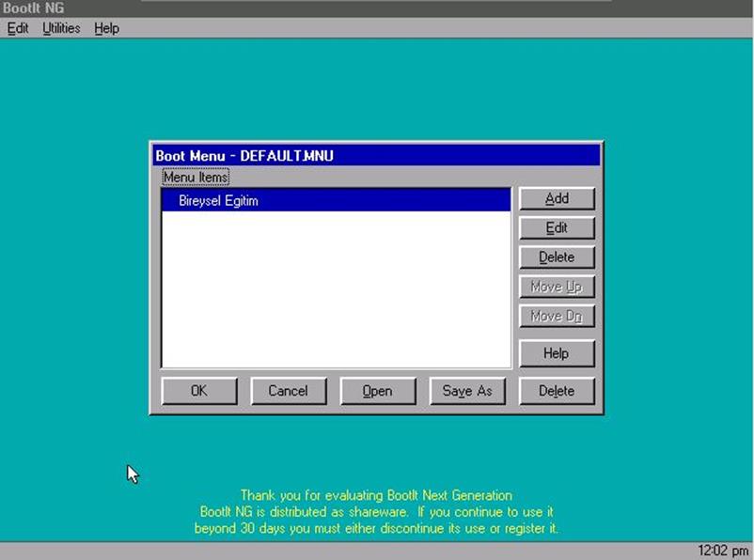Click the Boot Menu - DEFAULT.MNU title bar
The width and height of the screenshot is (754, 560).
click(x=376, y=155)
